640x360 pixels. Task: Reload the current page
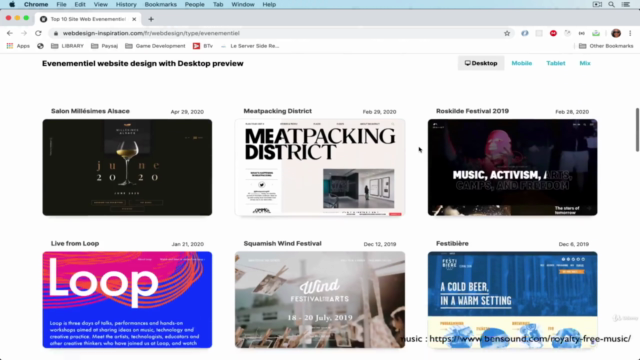38,33
